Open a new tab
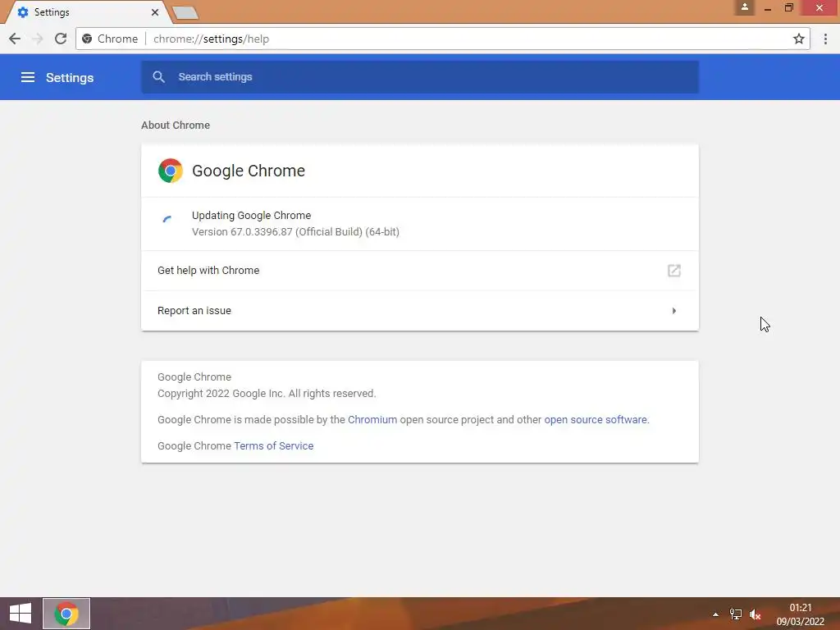Screen dimensions: 840x630 coord(186,12)
